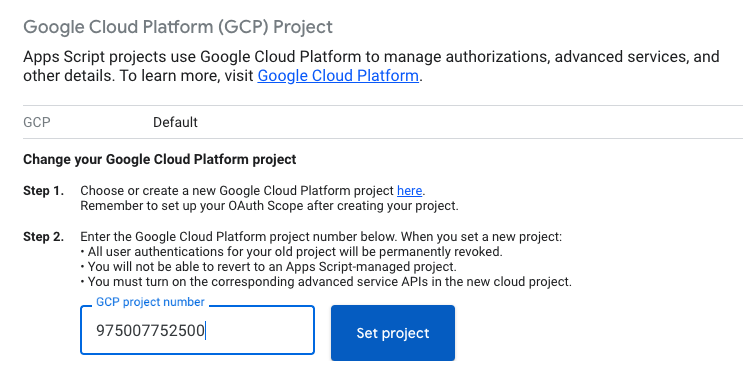Click 'Enter the Google Cloud Platform project number' line
The height and width of the screenshot is (372, 748).
(321, 237)
